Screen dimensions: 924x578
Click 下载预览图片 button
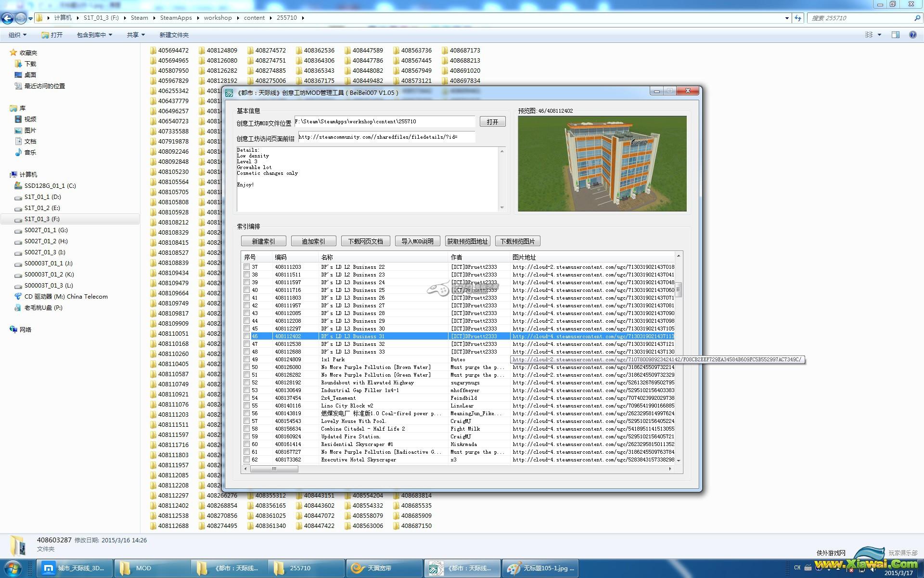[517, 241]
